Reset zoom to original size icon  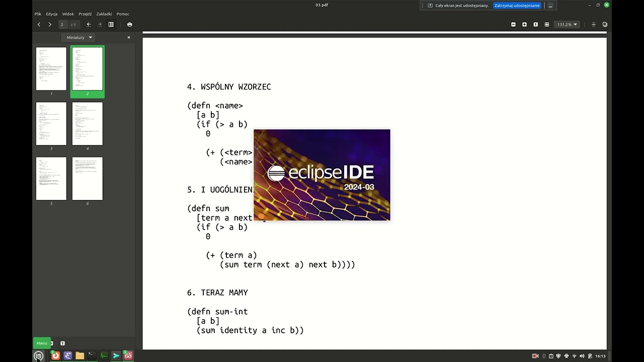(535, 24)
